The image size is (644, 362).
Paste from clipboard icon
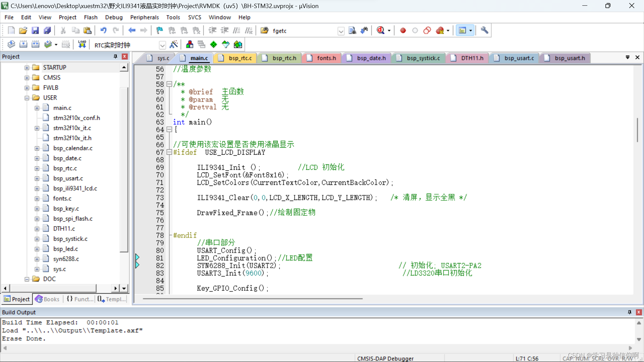(88, 31)
